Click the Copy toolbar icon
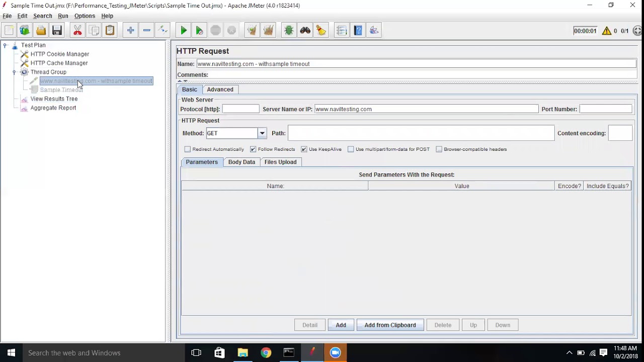The width and height of the screenshot is (644, 362). (94, 31)
